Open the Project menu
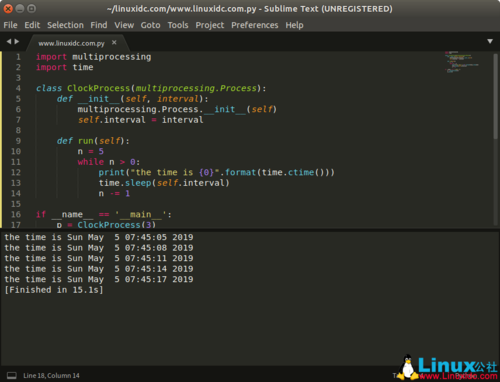This screenshot has height=382, width=500. click(x=210, y=25)
